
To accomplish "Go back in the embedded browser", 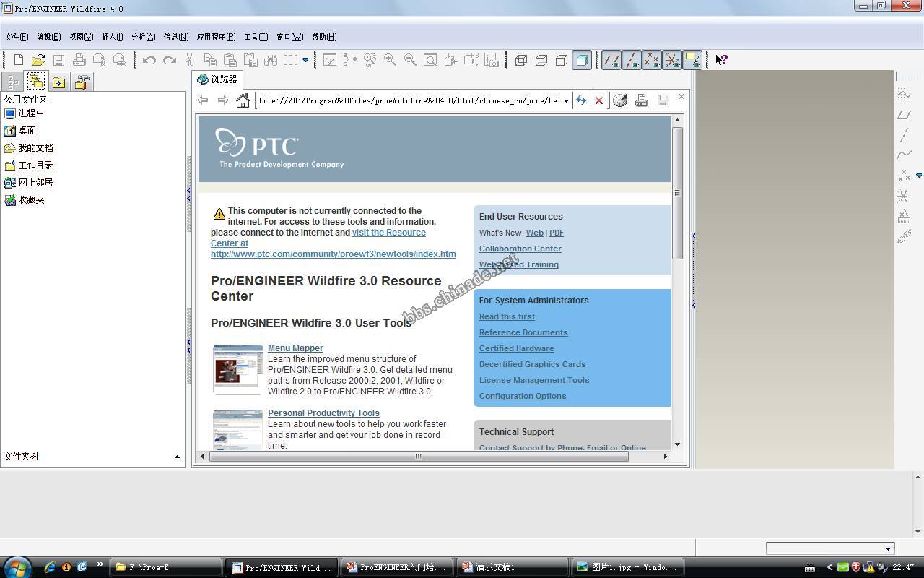I will tap(203, 100).
